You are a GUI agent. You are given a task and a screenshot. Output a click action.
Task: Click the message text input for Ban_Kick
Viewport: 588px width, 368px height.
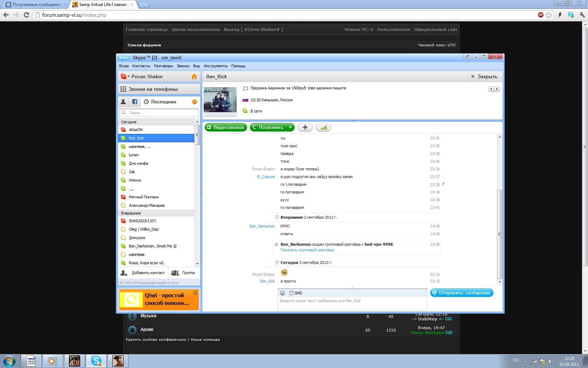352,303
